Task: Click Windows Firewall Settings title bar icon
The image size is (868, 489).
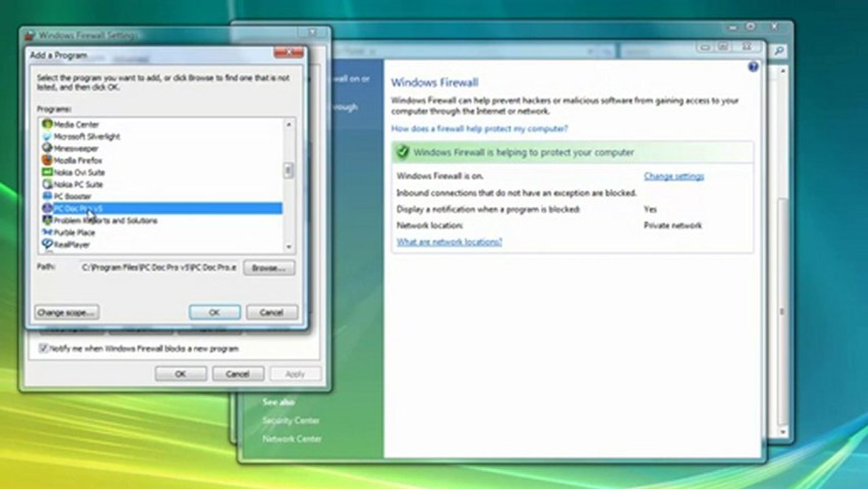Action: pyautogui.click(x=30, y=35)
